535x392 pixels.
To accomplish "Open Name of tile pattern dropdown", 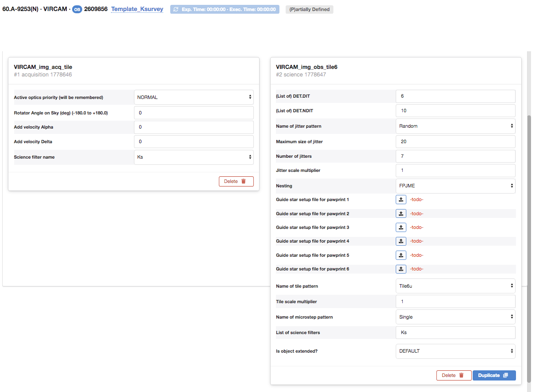I will coord(455,286).
